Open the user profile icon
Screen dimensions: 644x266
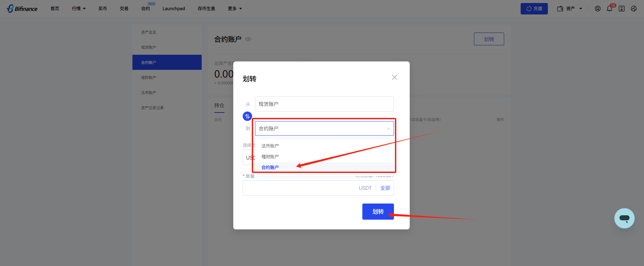click(597, 9)
